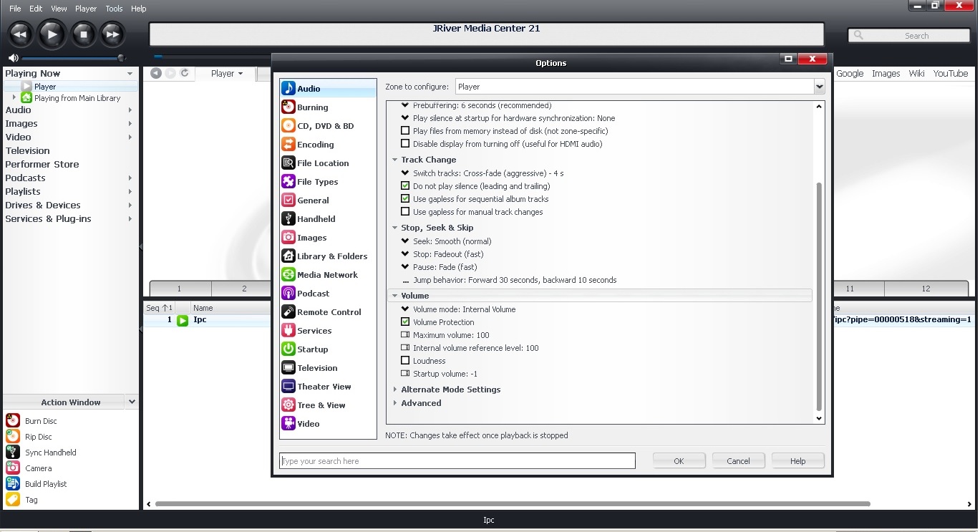Open the Help menu
Viewport: 980px width, 532px height.
[x=139, y=9]
